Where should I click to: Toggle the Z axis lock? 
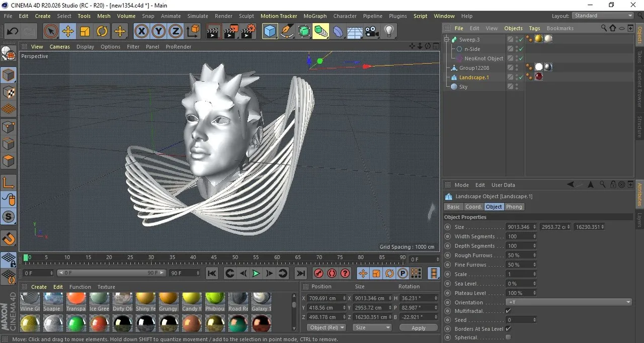[176, 32]
